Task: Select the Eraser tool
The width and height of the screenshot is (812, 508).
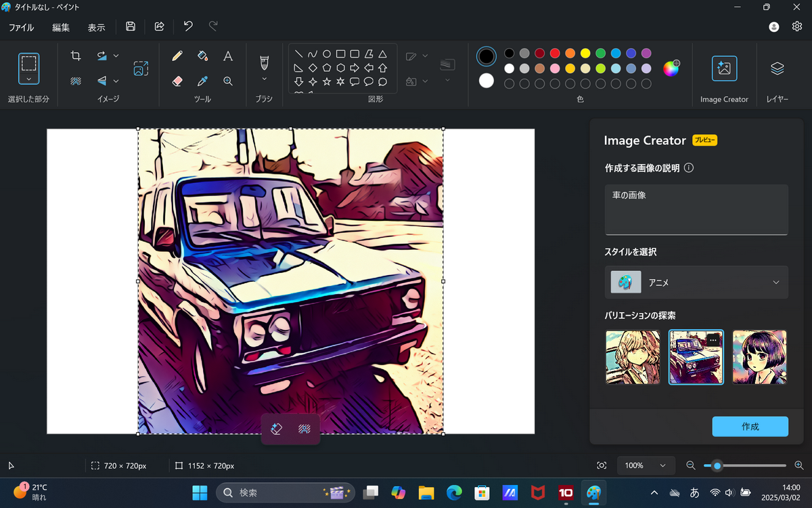Action: pyautogui.click(x=177, y=81)
